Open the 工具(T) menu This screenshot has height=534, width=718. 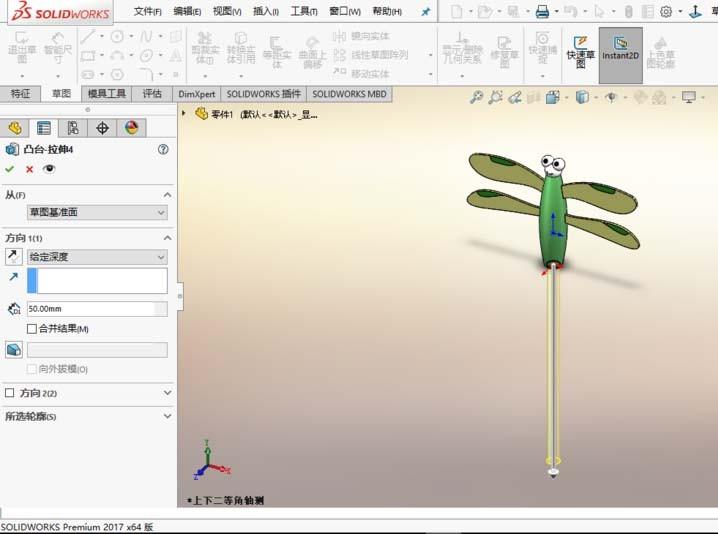[304, 11]
